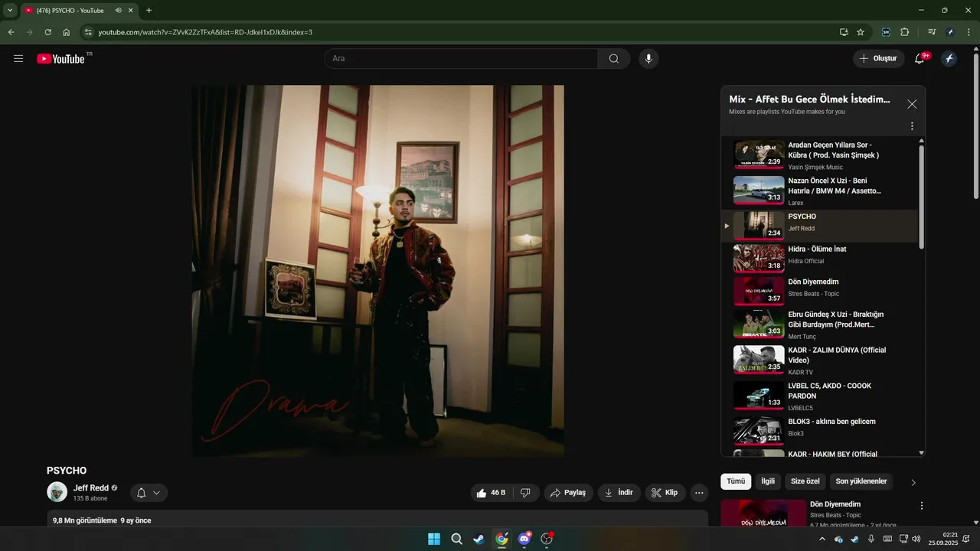Click Oluştur create button
The height and width of the screenshot is (551, 980).
879,59
